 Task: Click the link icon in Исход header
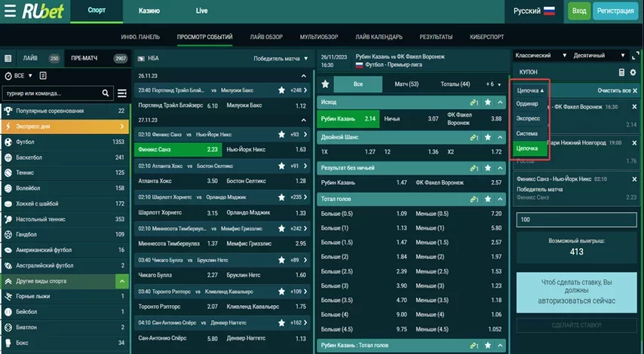point(474,102)
